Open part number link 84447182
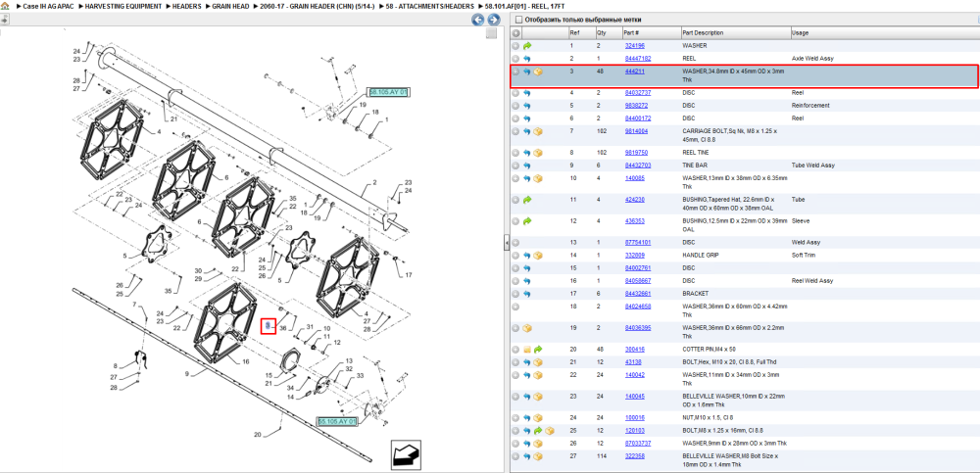The height and width of the screenshot is (473, 980). [x=638, y=58]
